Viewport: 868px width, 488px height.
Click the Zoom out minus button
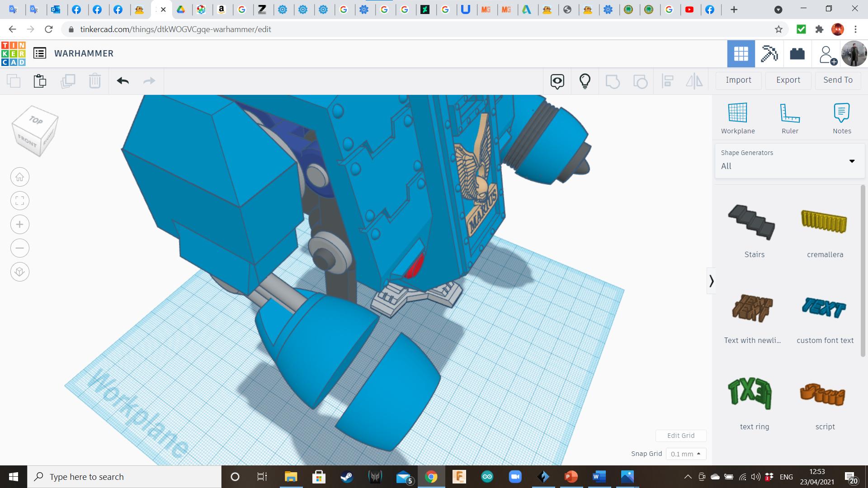[20, 248]
